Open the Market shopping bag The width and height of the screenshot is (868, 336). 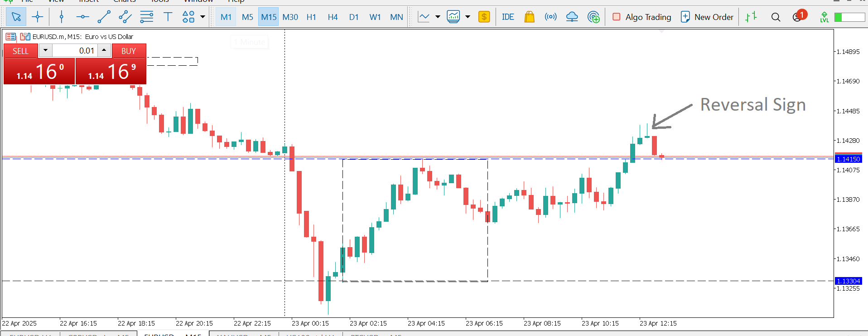pos(529,17)
